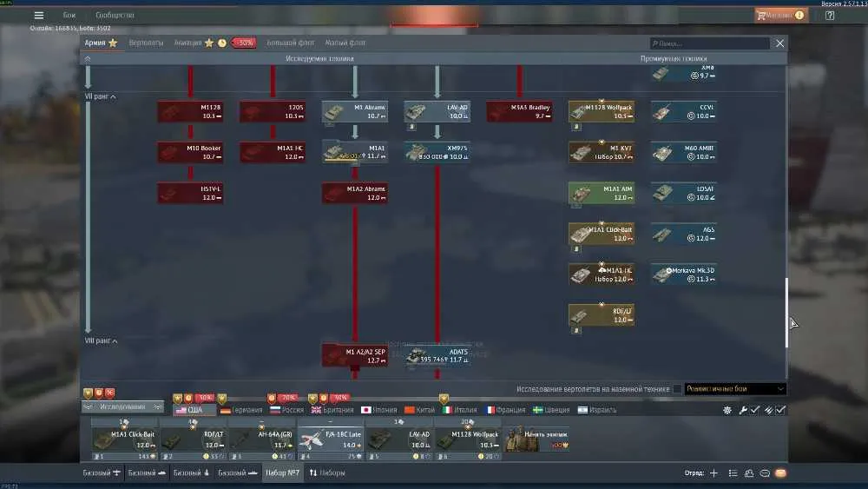
Task: Select Япония nation
Action: coord(379,410)
